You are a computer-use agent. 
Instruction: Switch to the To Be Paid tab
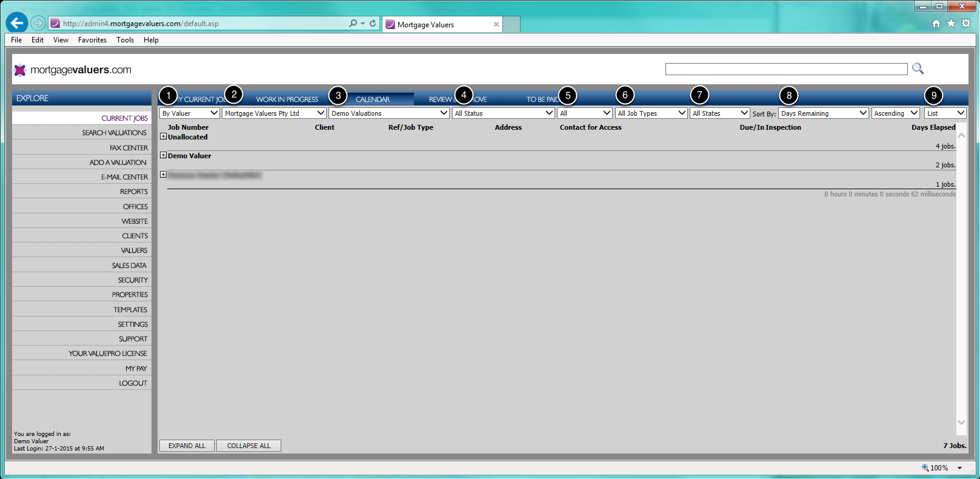542,99
